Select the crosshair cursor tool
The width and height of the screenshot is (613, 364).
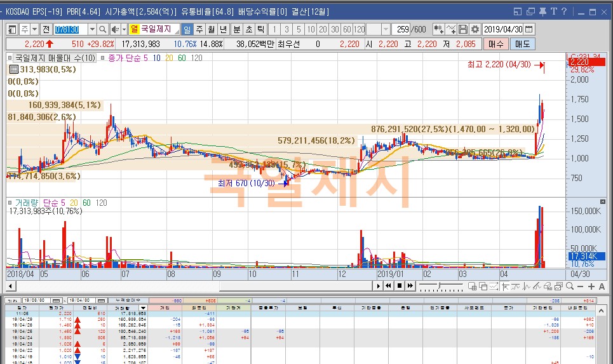[505, 286]
